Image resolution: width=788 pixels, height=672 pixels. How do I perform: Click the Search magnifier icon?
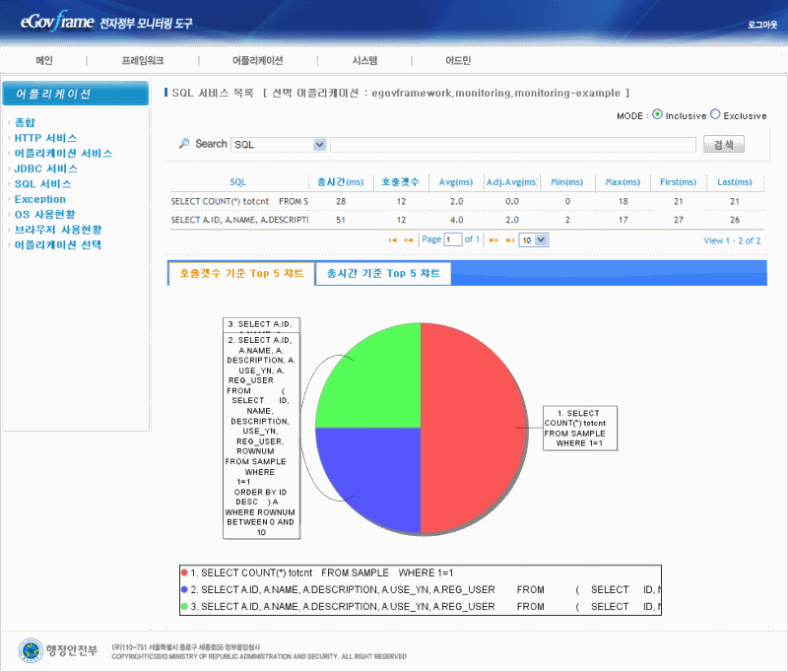[x=184, y=144]
